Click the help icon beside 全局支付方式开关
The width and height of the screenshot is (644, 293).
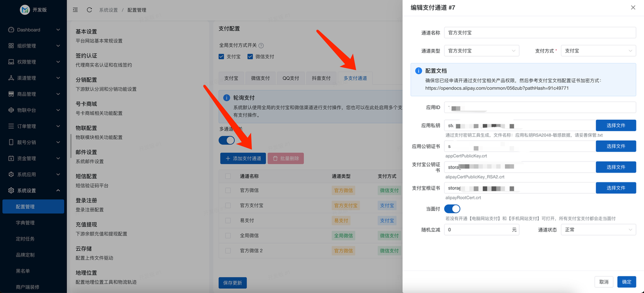(x=261, y=46)
